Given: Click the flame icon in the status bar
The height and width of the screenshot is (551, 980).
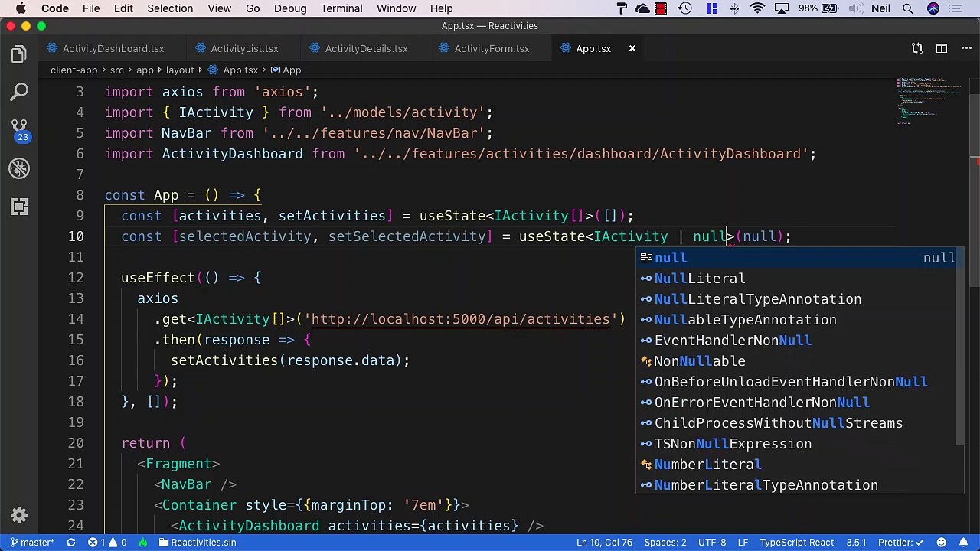Looking at the screenshot, I should pos(143,542).
